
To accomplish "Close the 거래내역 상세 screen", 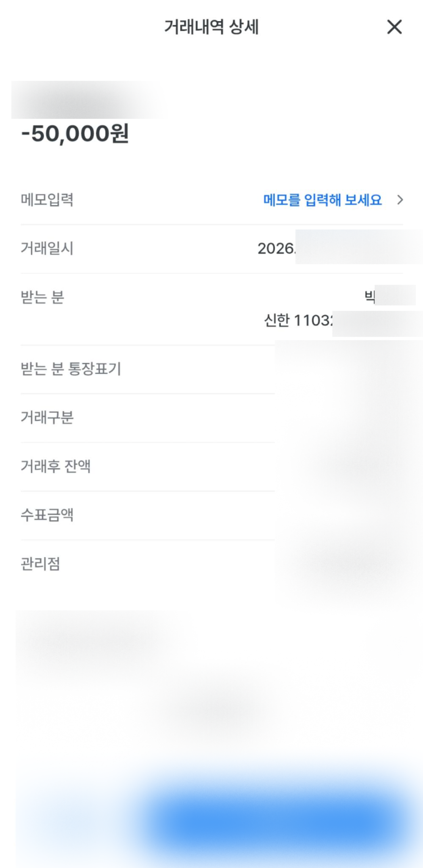I will click(394, 27).
